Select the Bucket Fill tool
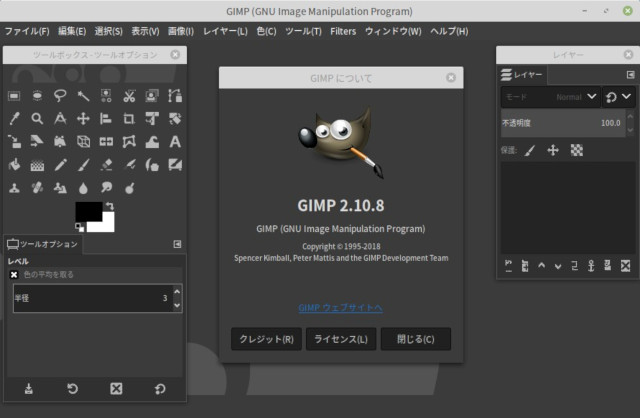 pos(14,165)
